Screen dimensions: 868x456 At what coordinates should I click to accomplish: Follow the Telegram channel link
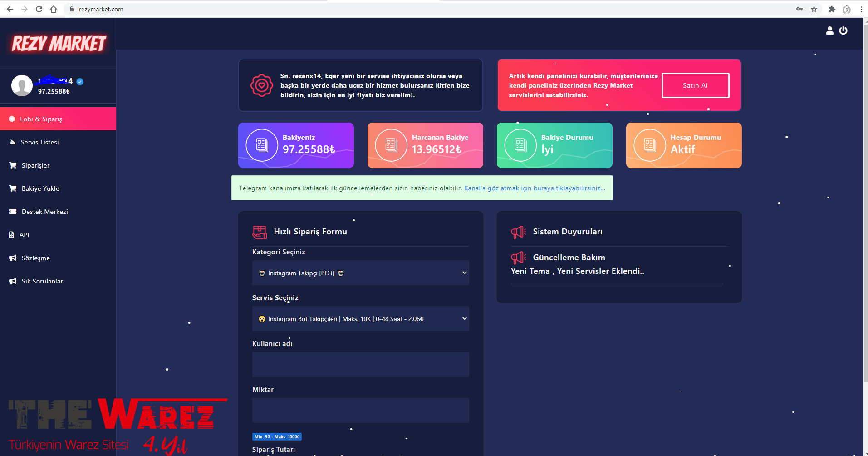coord(534,188)
